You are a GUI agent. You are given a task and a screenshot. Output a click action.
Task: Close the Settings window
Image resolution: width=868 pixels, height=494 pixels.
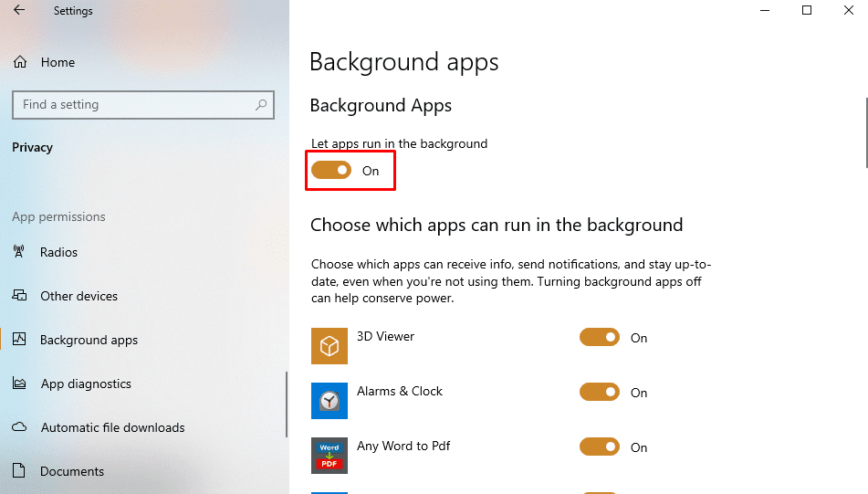849,11
